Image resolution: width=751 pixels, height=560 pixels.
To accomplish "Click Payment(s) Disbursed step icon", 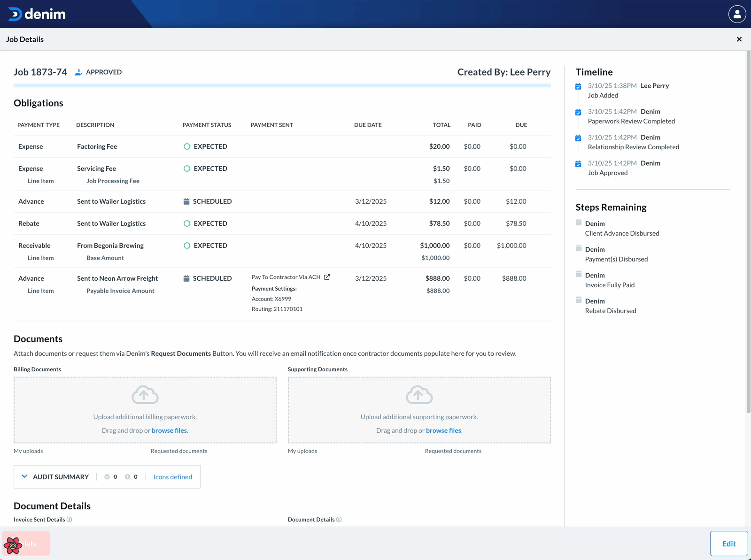I will (579, 248).
